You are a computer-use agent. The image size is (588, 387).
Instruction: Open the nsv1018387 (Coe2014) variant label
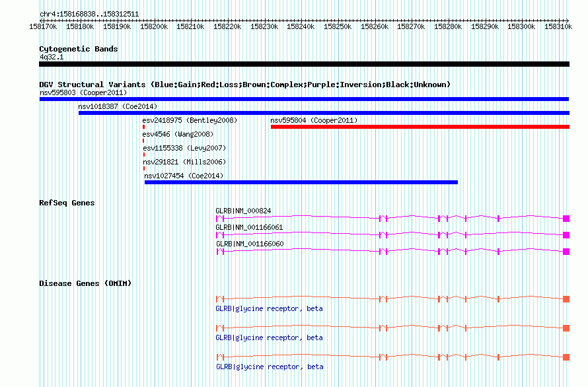(x=118, y=106)
